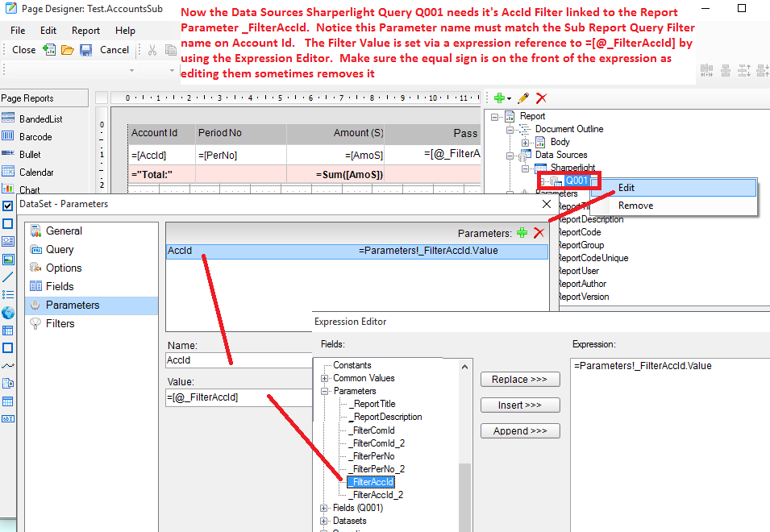Click the Close toolbar button

pyautogui.click(x=23, y=49)
